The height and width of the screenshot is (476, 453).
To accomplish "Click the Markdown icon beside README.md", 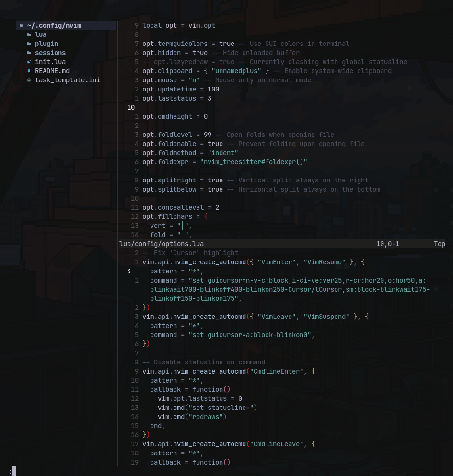I will 29,71.
